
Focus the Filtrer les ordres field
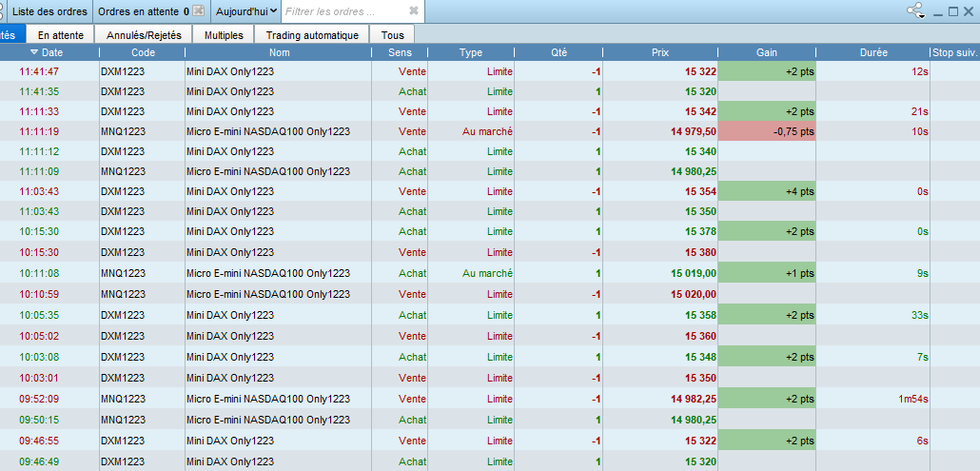pyautogui.click(x=343, y=11)
